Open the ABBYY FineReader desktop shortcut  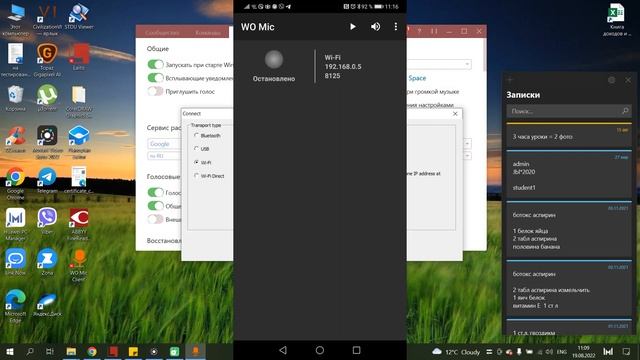coord(79,224)
